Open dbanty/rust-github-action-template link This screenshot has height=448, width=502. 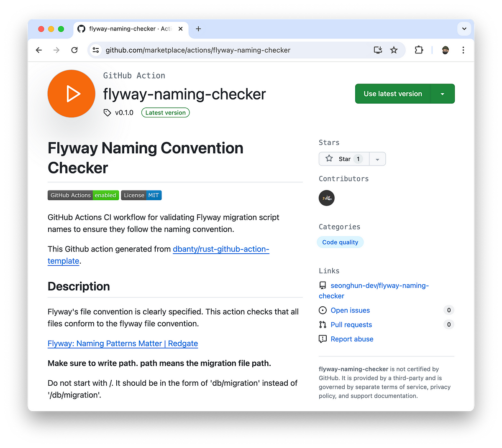(159, 255)
